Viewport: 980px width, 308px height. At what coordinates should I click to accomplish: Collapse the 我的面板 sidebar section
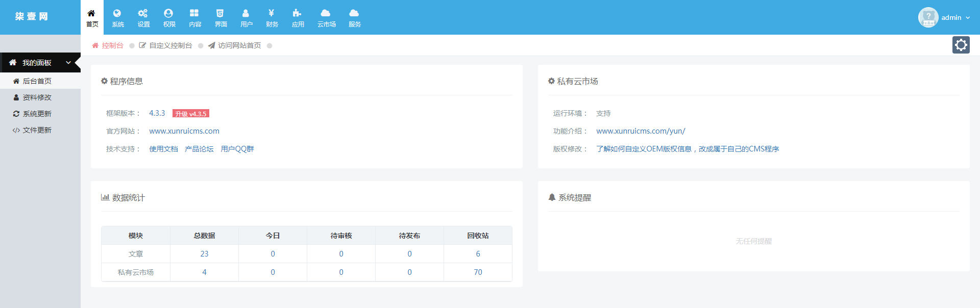click(x=40, y=63)
